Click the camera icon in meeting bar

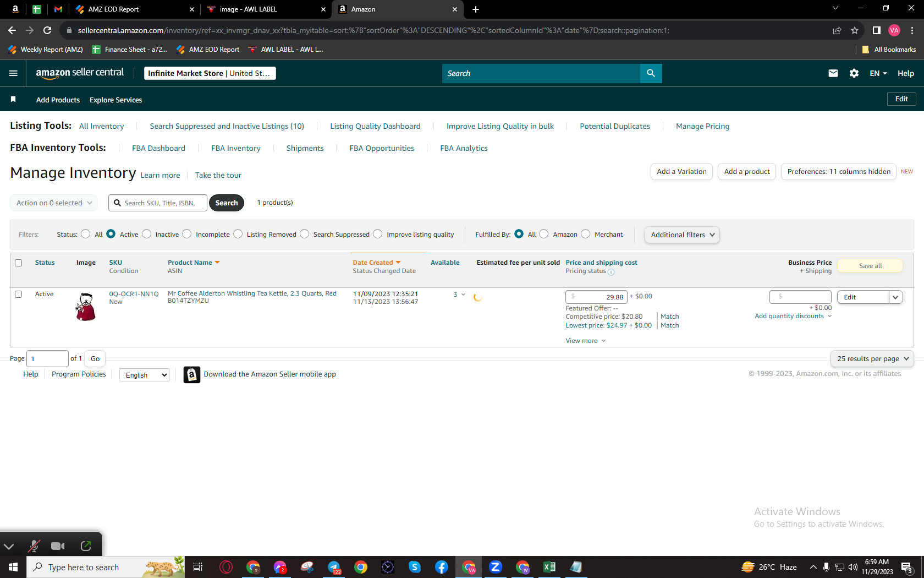[x=58, y=546]
